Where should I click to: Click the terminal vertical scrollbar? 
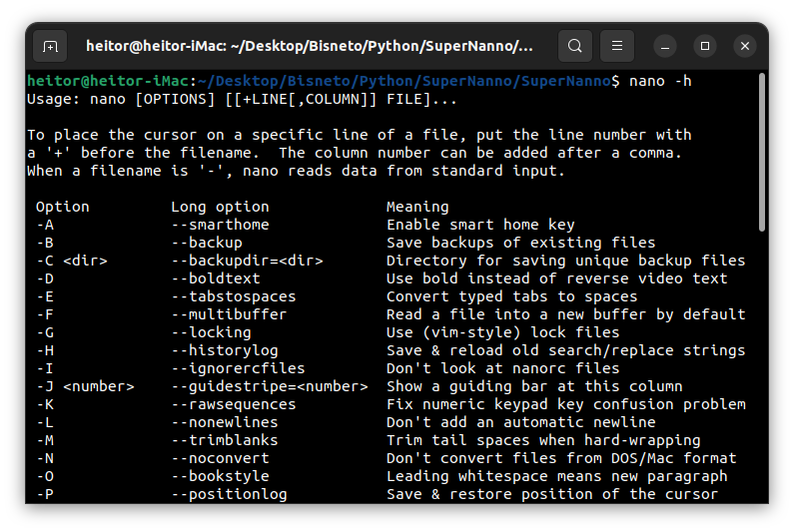point(762,152)
